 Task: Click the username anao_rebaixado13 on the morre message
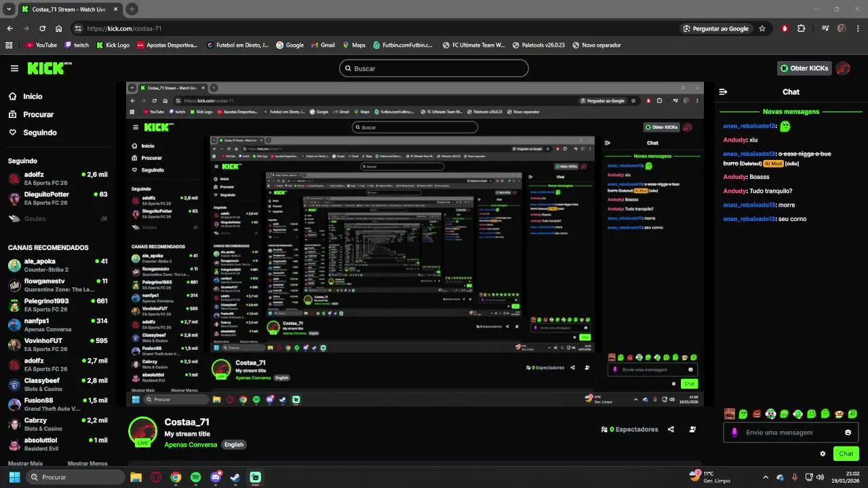click(749, 205)
